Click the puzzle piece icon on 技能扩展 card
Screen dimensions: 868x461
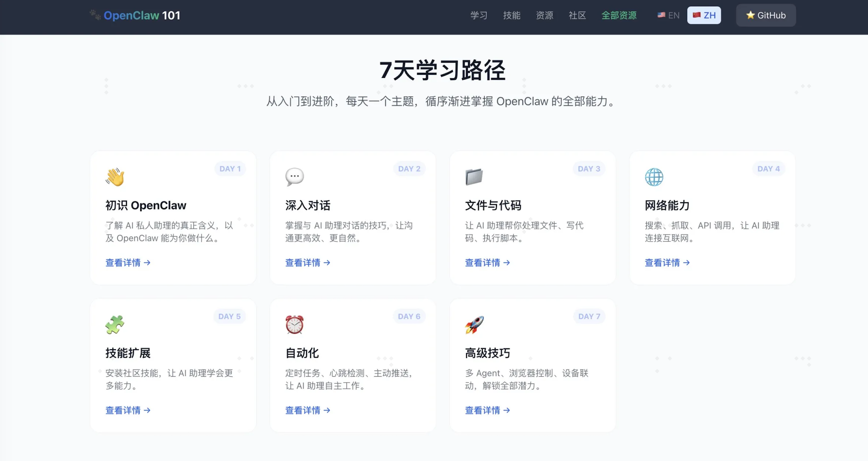pyautogui.click(x=115, y=325)
